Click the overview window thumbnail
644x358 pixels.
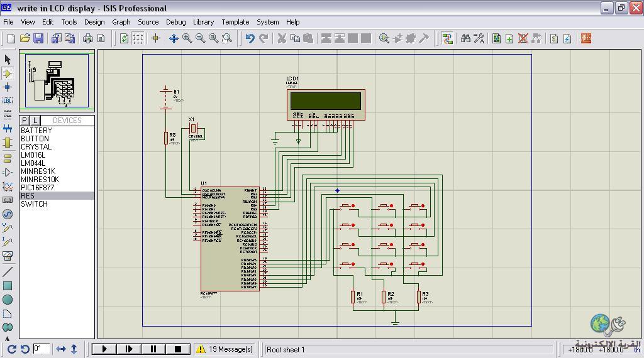pyautogui.click(x=57, y=80)
